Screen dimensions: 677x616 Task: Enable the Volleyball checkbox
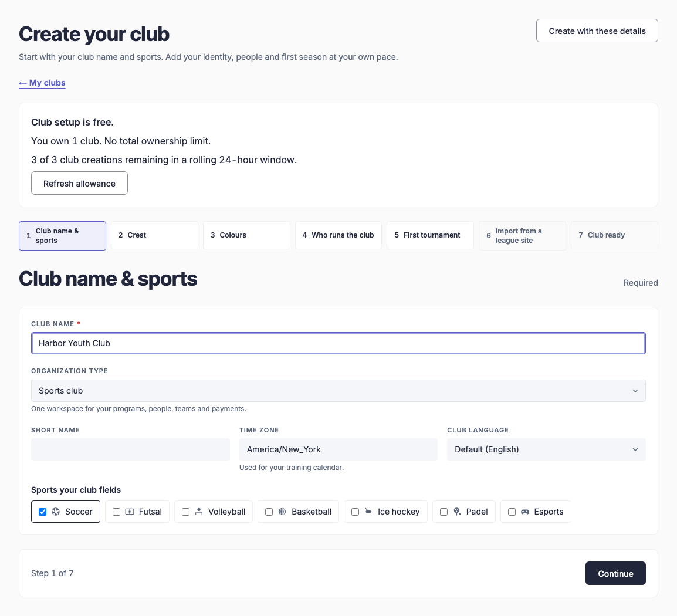pos(185,512)
